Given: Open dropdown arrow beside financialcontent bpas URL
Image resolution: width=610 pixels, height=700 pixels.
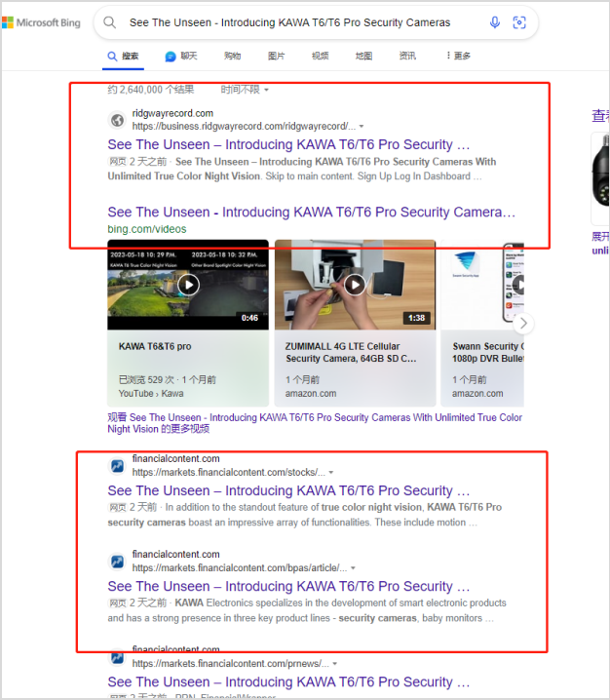Looking at the screenshot, I should (353, 567).
